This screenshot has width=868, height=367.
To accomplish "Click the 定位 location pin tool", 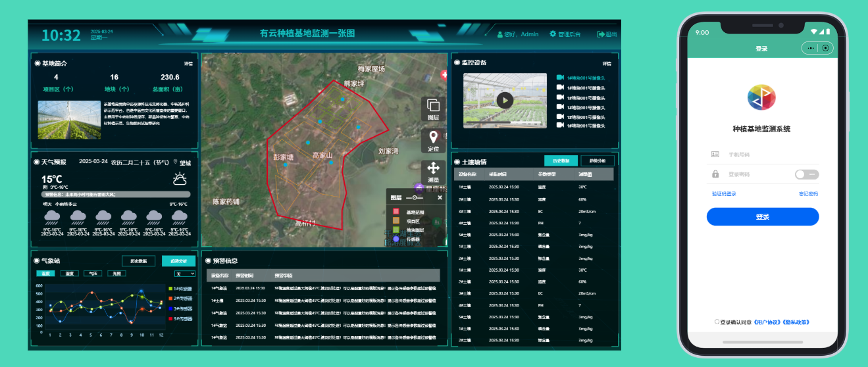I will click(433, 140).
